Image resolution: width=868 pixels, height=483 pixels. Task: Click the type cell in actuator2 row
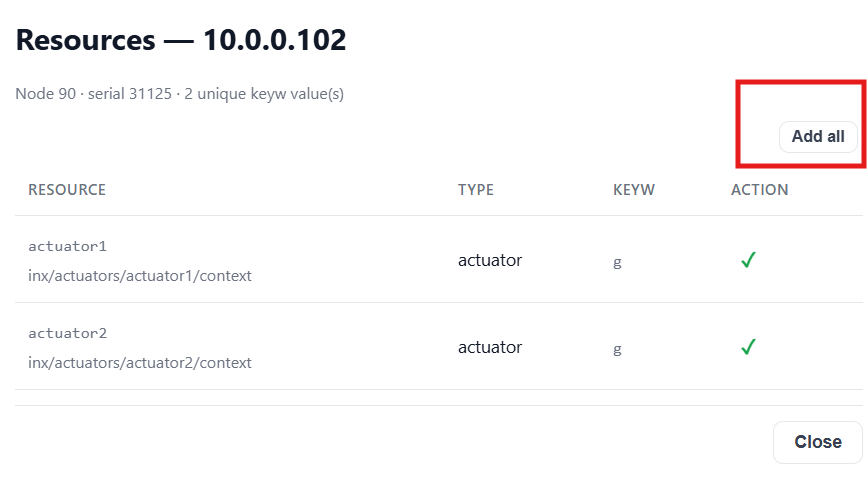point(490,347)
